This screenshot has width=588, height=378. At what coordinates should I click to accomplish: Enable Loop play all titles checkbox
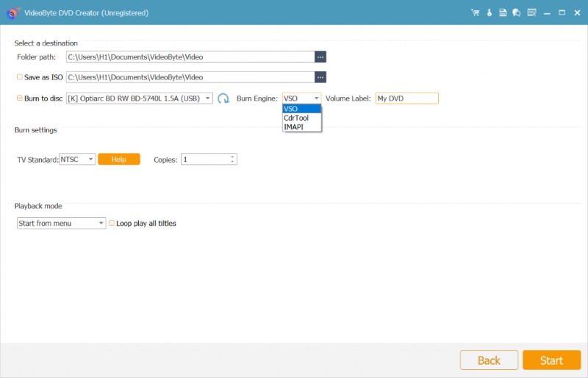coord(112,223)
